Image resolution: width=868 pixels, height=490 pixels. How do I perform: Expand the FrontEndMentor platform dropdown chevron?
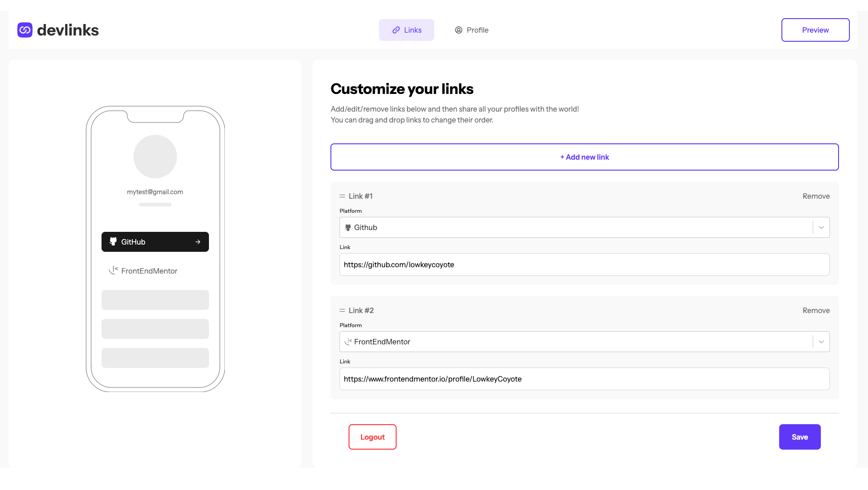(x=821, y=342)
